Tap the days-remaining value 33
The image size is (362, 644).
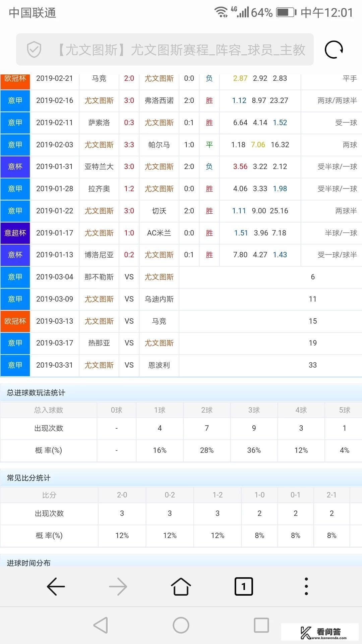pyautogui.click(x=313, y=365)
